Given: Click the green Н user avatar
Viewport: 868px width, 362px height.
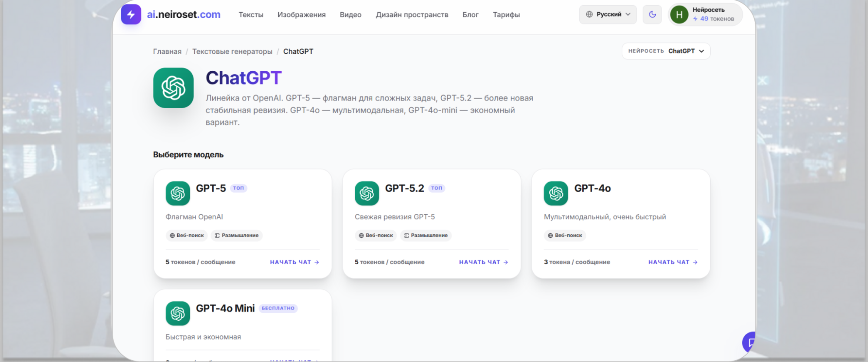Looking at the screenshot, I should (x=679, y=15).
